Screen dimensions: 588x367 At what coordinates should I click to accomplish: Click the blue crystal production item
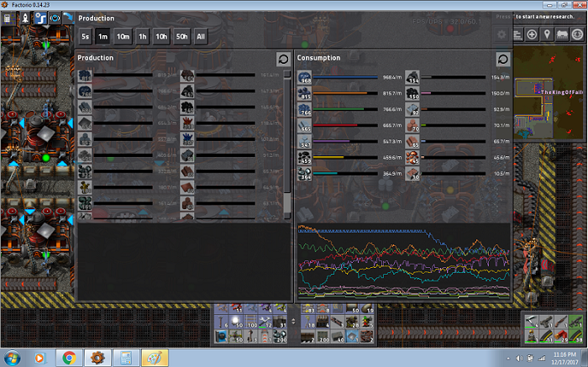187,139
